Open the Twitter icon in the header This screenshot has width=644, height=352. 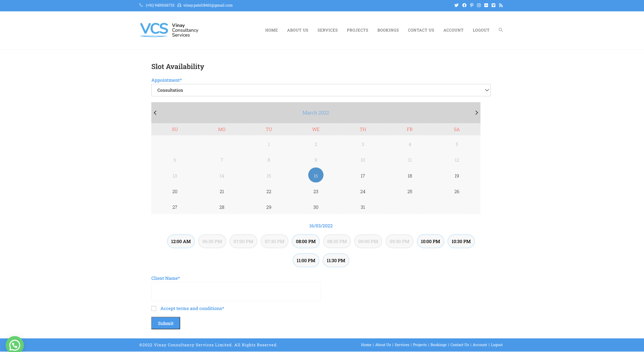tap(457, 5)
